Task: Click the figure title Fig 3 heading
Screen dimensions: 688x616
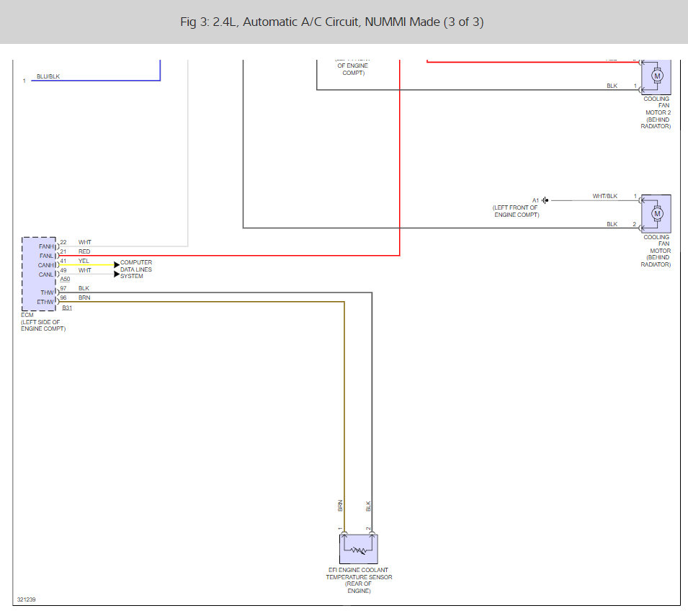Action: click(331, 22)
